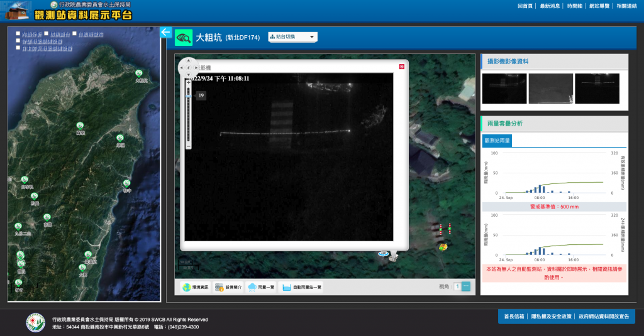Open 相關連結 in the top navigation
The width and height of the screenshot is (644, 336).
pos(626,6)
